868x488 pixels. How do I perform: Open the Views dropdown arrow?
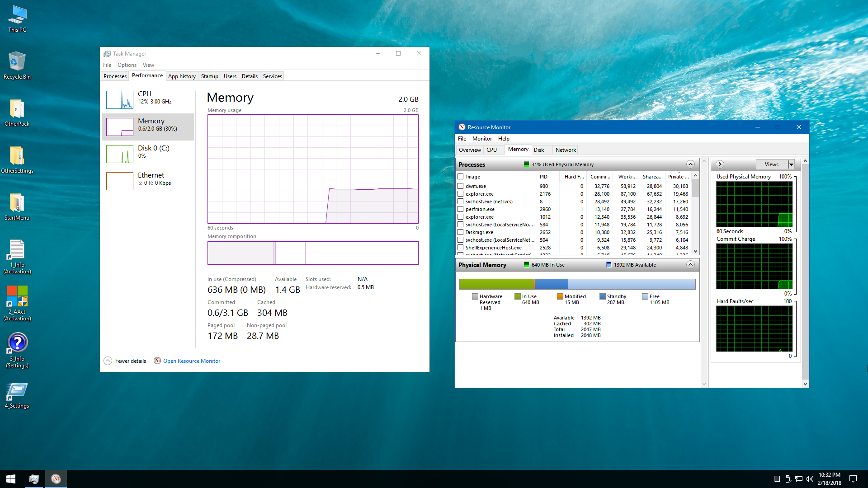coord(791,164)
